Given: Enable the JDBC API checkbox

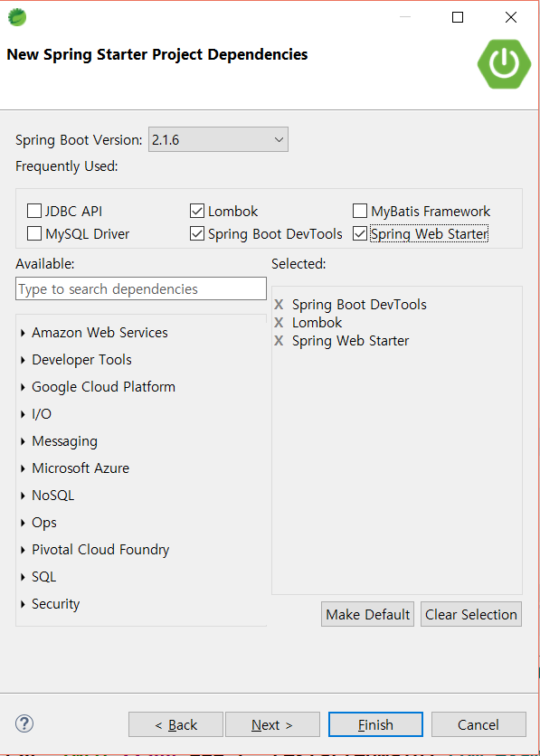Looking at the screenshot, I should (34, 212).
